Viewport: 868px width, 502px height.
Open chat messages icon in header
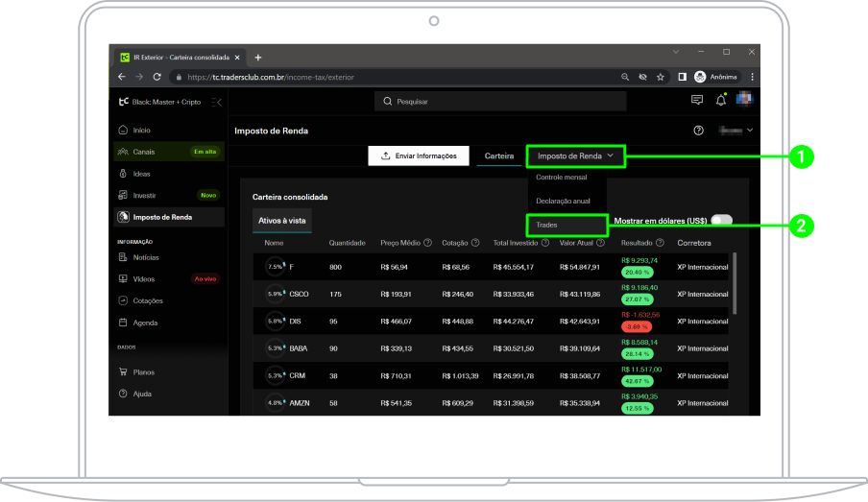(697, 100)
